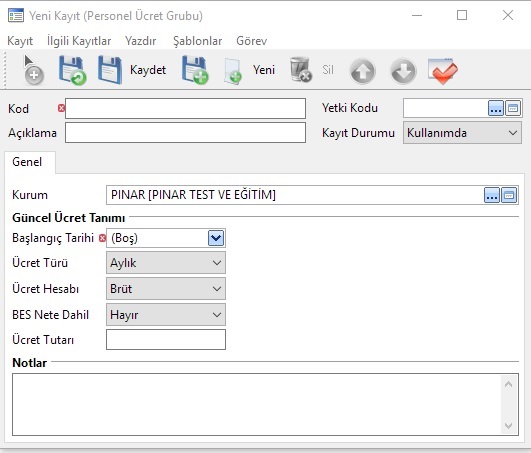Image resolution: width=531 pixels, height=453 pixels.
Task: Open the Başlangıç Tarihi date picker arrow
Action: pyautogui.click(x=216, y=238)
